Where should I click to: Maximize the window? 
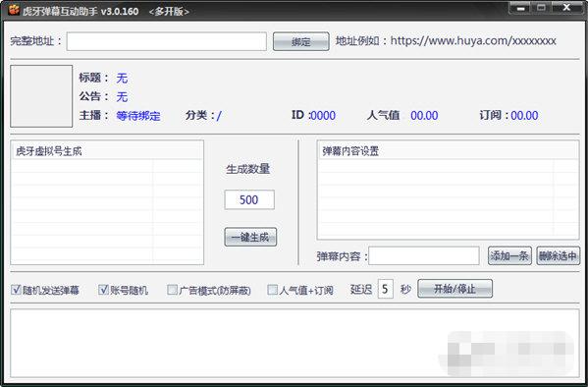point(541,8)
